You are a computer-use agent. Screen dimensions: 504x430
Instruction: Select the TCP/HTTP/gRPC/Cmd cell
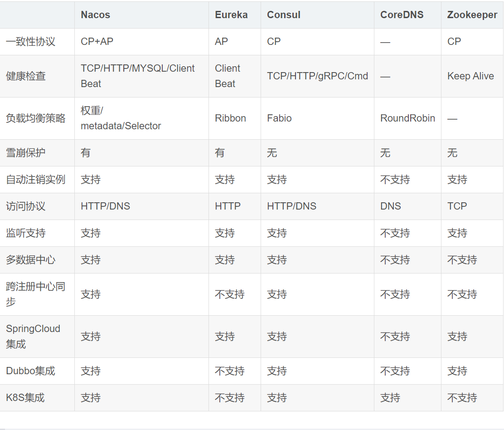(317, 76)
